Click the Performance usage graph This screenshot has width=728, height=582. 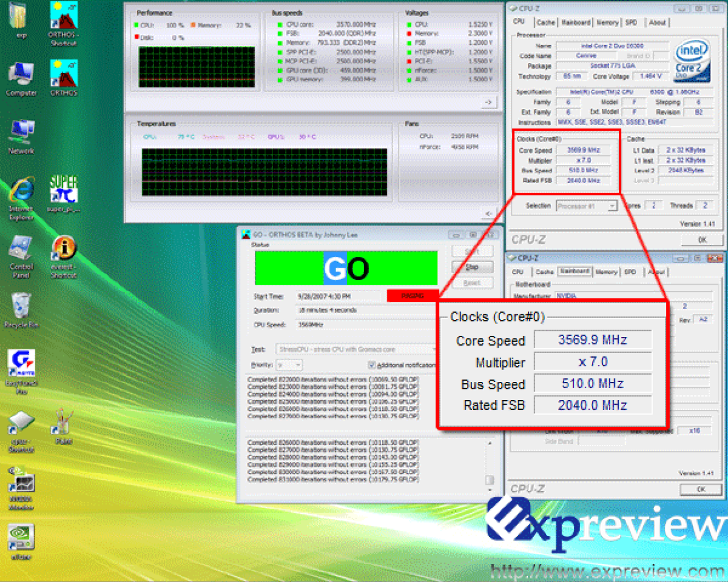[x=197, y=67]
